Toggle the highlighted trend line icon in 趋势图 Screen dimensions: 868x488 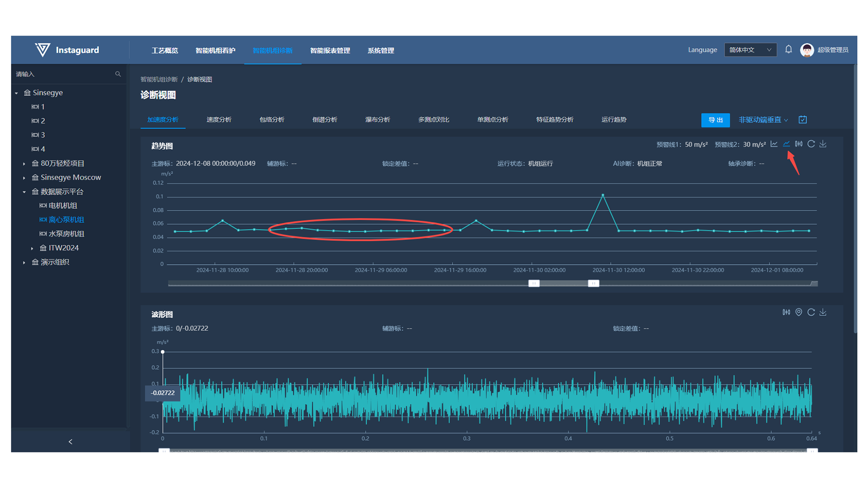(x=787, y=144)
